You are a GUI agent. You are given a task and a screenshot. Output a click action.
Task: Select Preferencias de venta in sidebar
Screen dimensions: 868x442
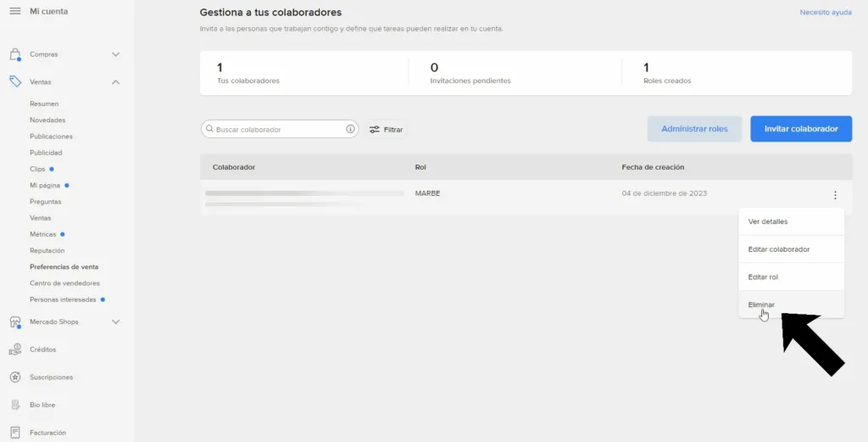64,267
